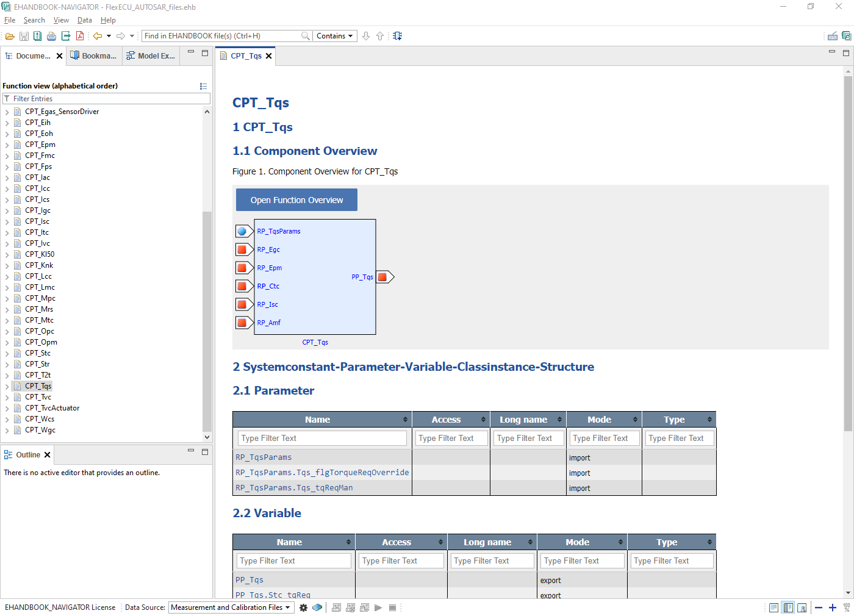The width and height of the screenshot is (854, 616).
Task: Click the Open Function Overview button
Action: (296, 200)
